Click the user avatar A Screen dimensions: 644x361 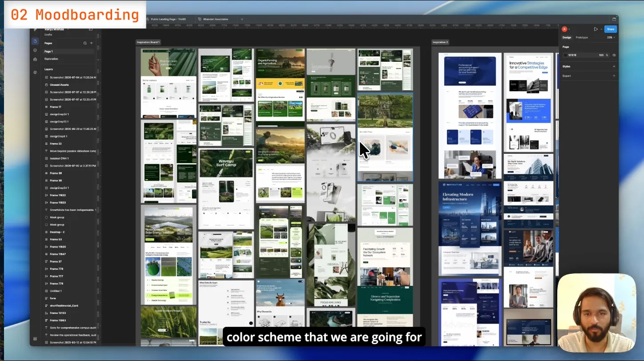[x=564, y=29]
